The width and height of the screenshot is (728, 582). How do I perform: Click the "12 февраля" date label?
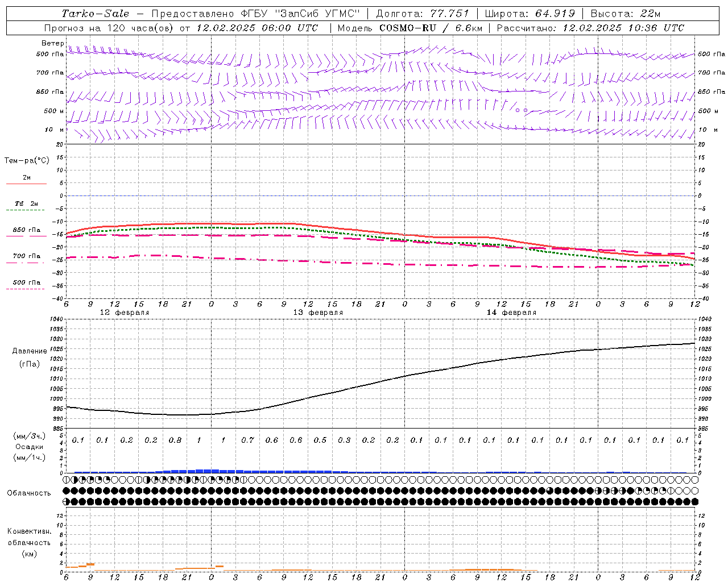(125, 313)
